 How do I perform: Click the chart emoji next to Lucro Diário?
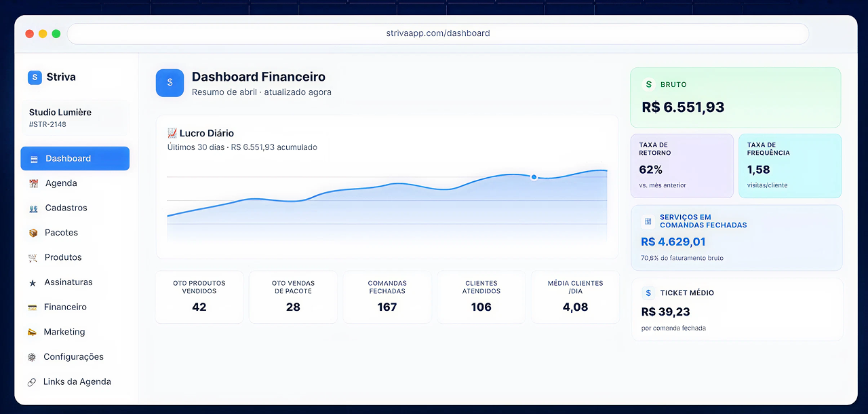[172, 133]
